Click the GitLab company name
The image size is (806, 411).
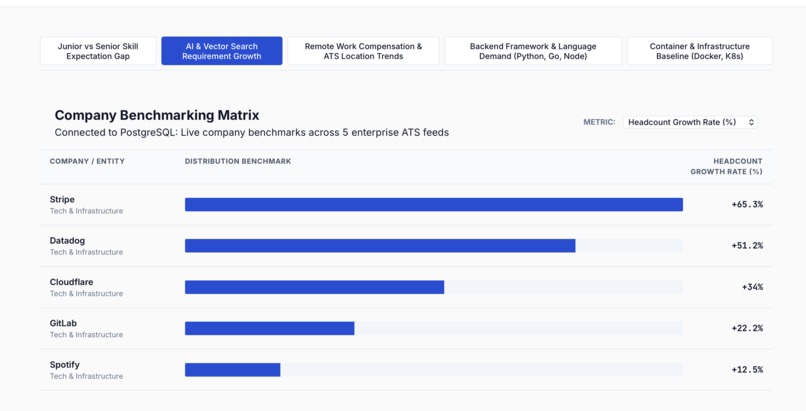(x=63, y=323)
